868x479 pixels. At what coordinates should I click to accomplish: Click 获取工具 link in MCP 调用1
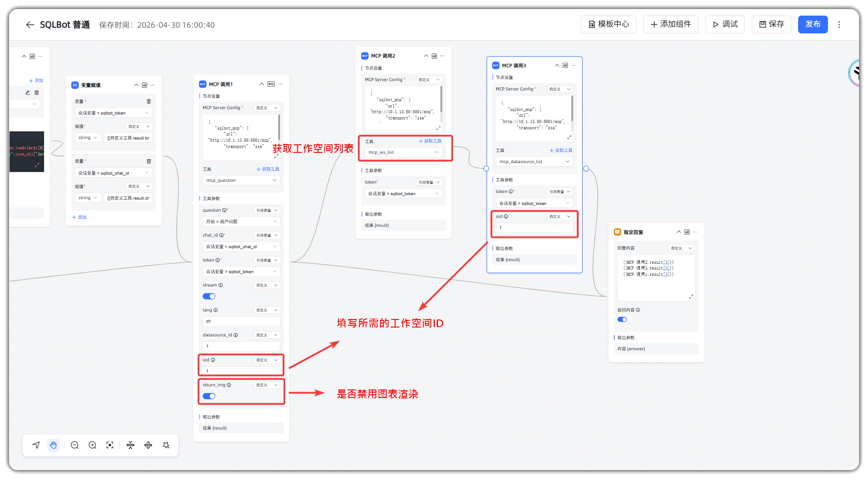point(268,169)
